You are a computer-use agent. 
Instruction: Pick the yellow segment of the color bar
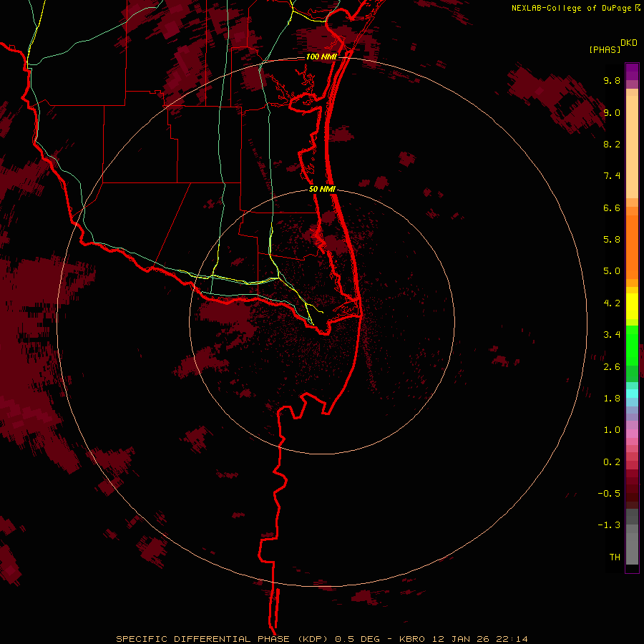[632, 306]
